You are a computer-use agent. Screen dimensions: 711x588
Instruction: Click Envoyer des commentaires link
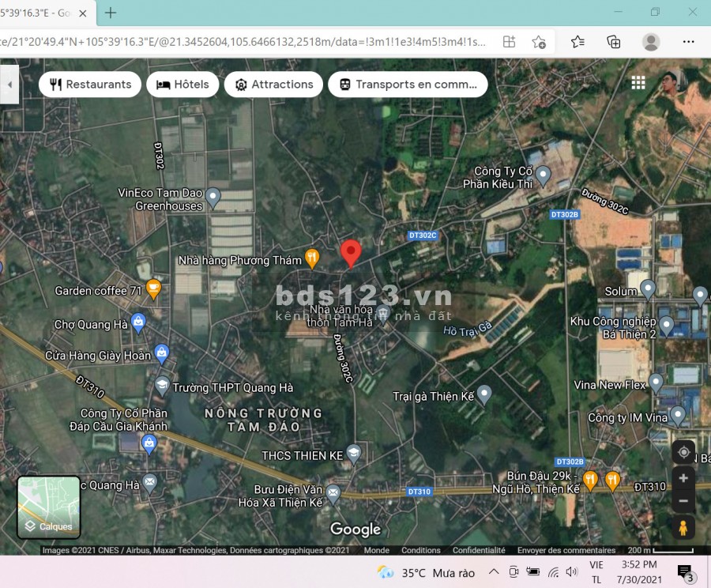(x=566, y=550)
